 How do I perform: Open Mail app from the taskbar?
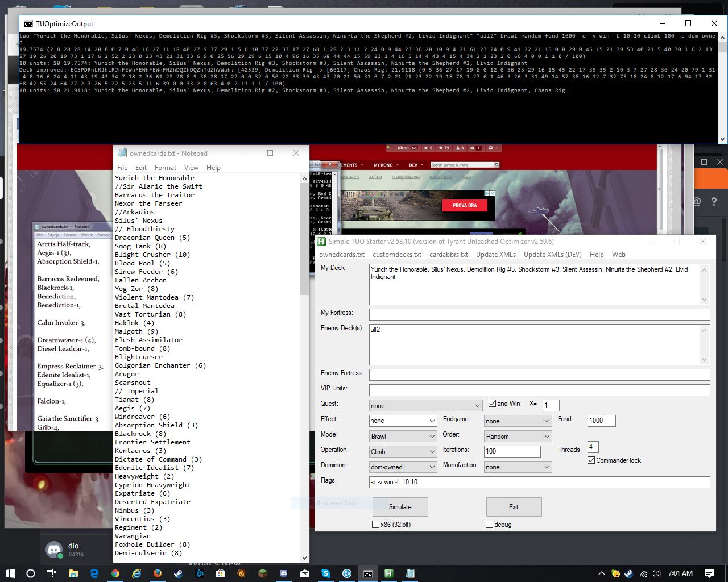click(x=305, y=573)
